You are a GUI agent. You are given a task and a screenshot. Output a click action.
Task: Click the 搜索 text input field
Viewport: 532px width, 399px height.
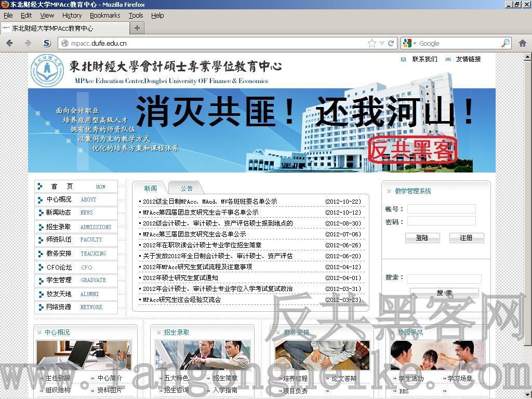pos(444,278)
